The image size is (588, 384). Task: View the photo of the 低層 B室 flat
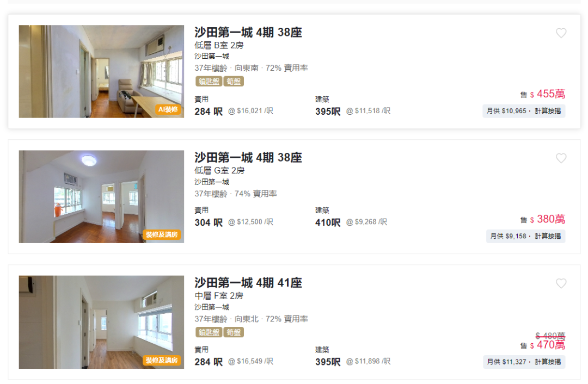(x=101, y=72)
